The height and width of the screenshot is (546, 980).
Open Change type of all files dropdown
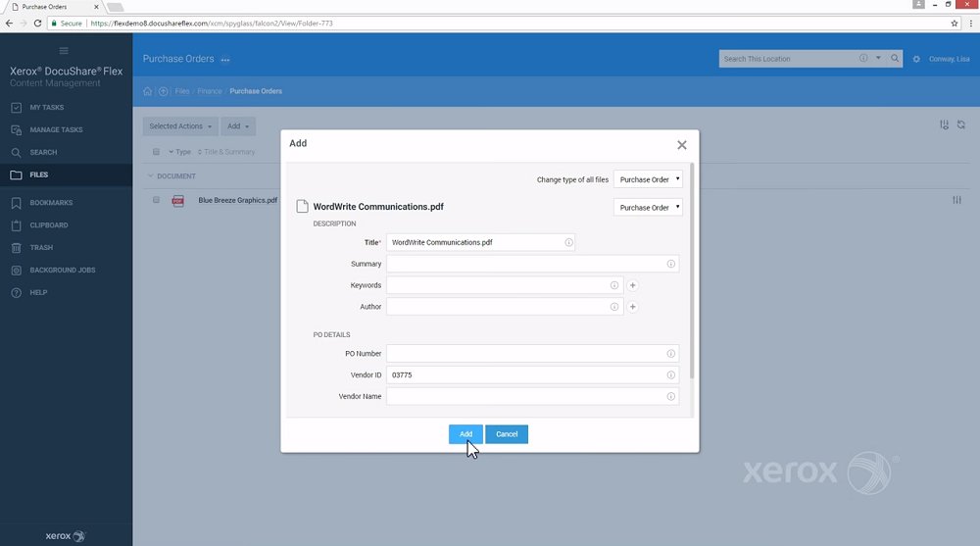pyautogui.click(x=648, y=179)
